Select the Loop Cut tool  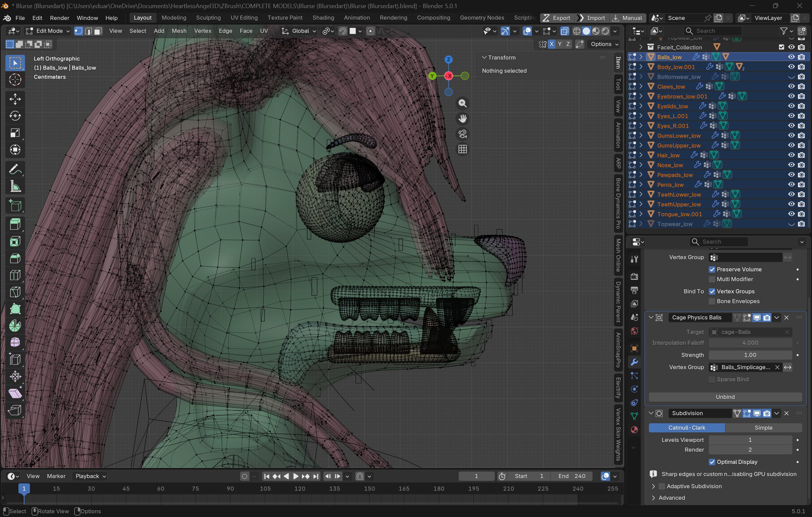pyautogui.click(x=15, y=275)
